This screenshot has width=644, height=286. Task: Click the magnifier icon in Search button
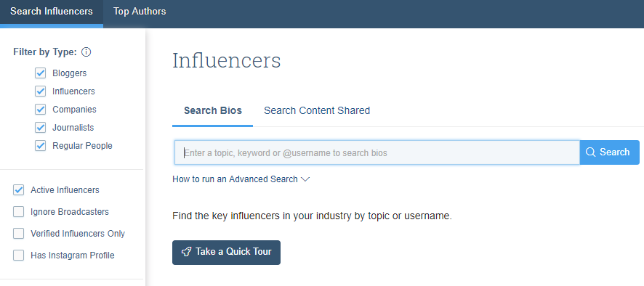tap(591, 152)
